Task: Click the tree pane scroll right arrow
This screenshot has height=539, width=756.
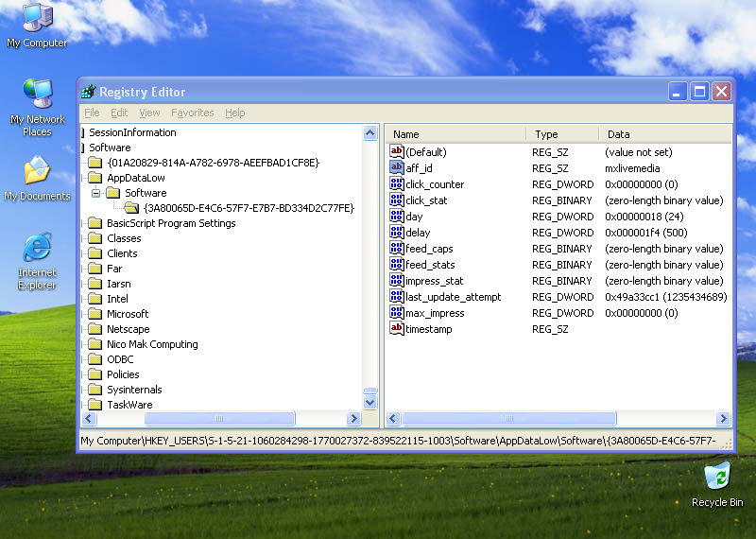Action: pos(353,418)
